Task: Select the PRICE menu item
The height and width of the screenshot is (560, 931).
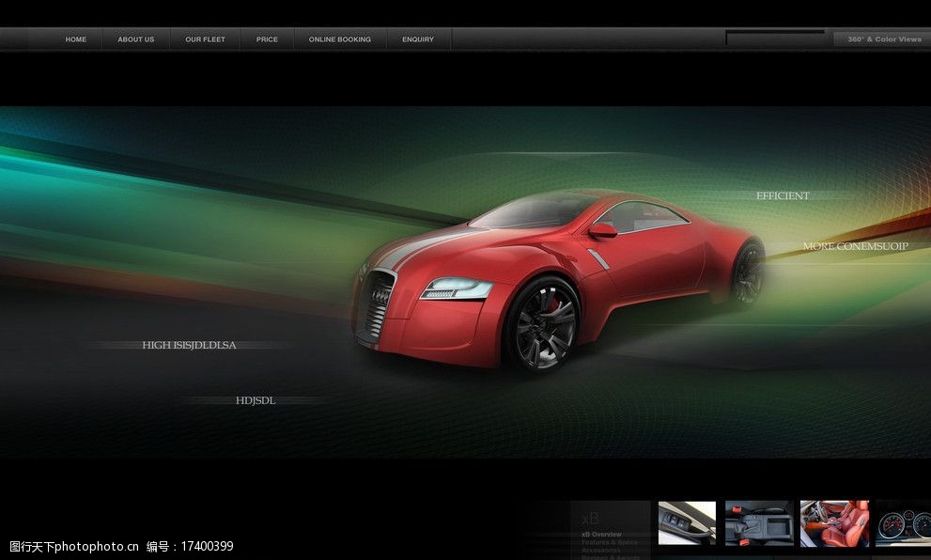Action: (x=267, y=39)
